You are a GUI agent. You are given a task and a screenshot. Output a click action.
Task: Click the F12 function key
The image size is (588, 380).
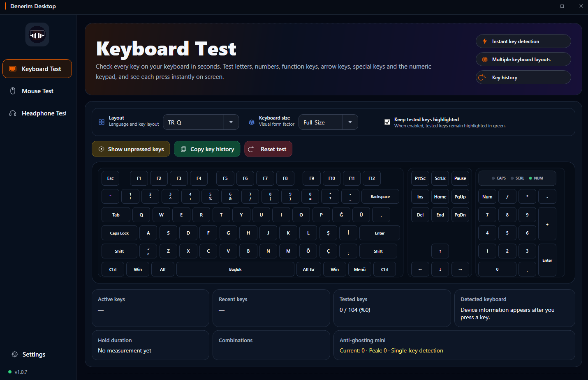tap(372, 178)
